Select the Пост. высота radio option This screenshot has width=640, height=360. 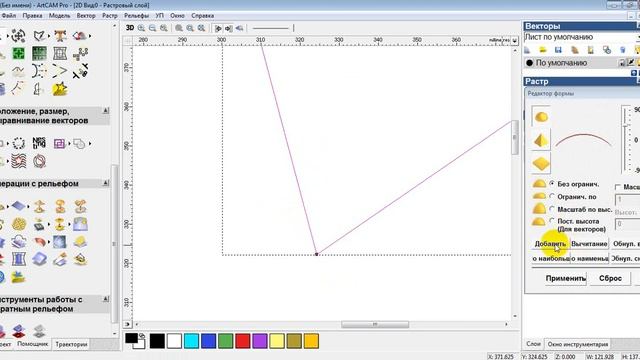[x=552, y=221]
